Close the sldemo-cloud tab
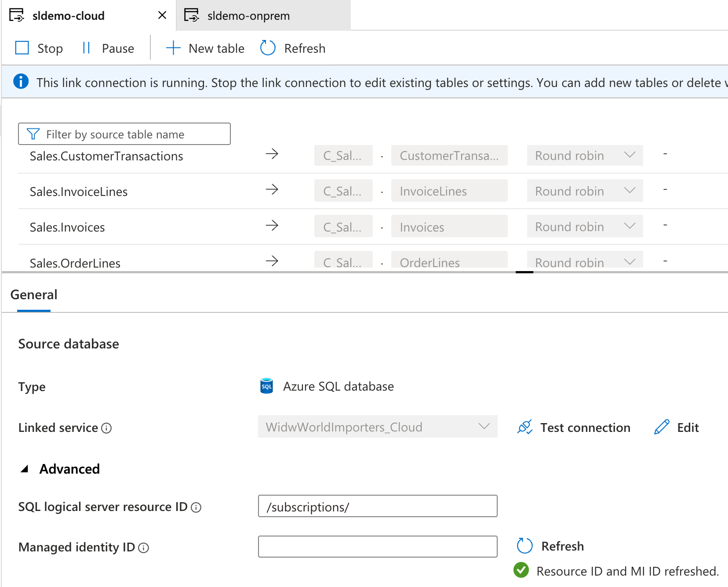The width and height of the screenshot is (728, 587). tap(162, 15)
